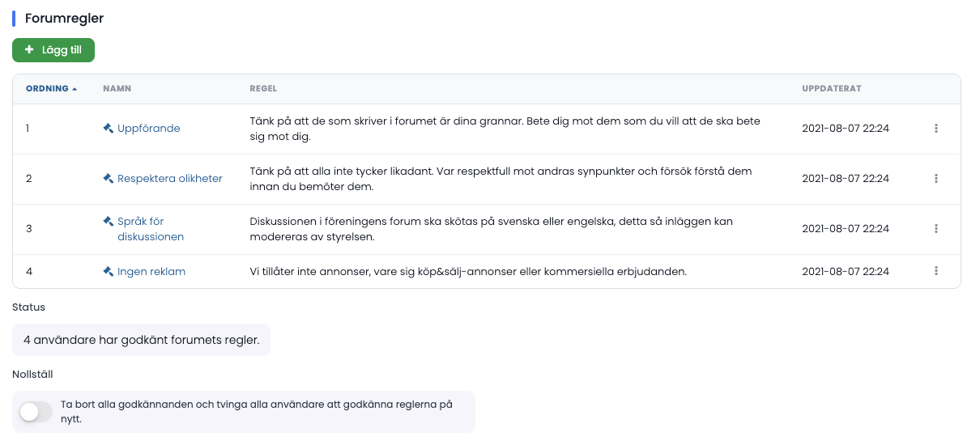
Task: Click the Namn column header
Action: click(x=117, y=89)
